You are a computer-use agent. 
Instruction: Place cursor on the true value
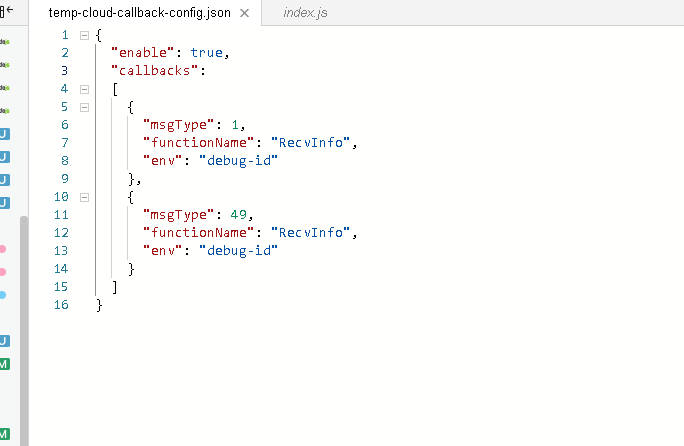[x=206, y=53]
